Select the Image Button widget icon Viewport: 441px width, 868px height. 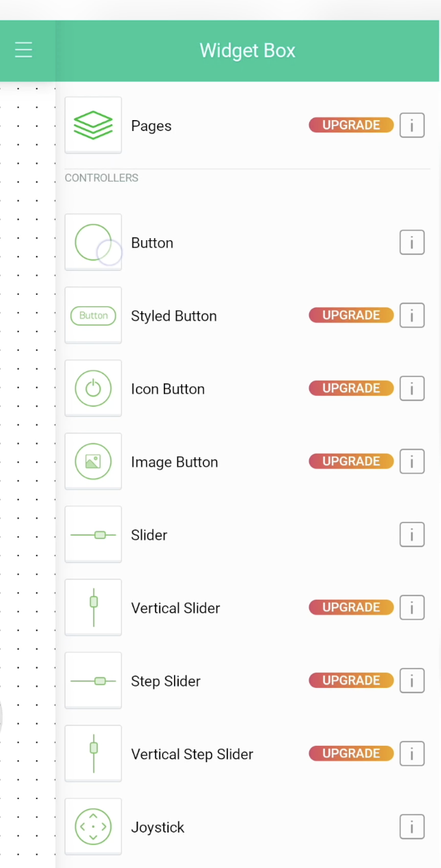tap(93, 461)
